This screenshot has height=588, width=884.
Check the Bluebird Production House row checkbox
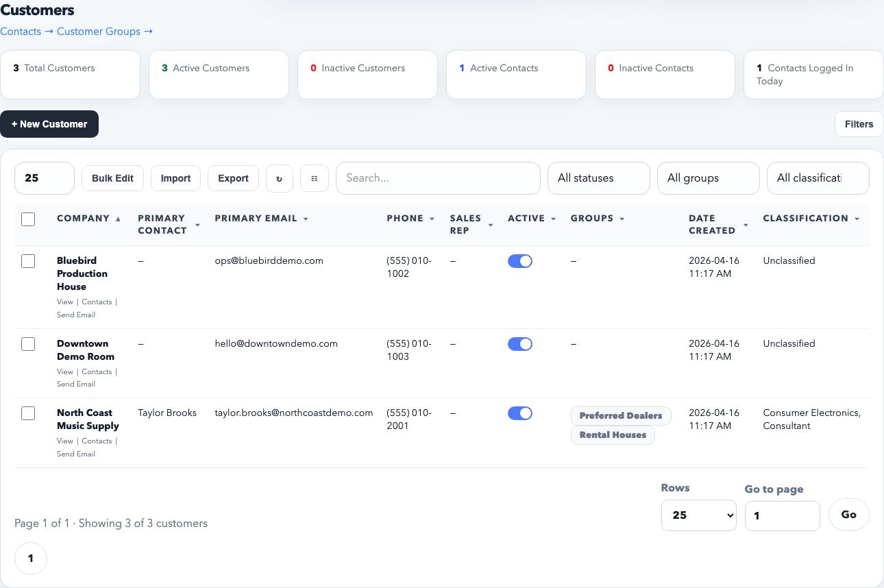coord(28,261)
